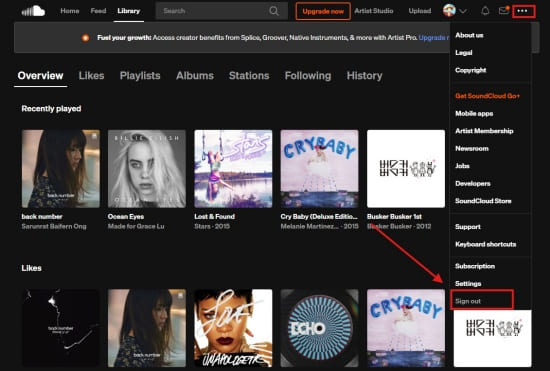Click the 'Ocean Eyes' title text
Viewport: 550px width, 371px height.
[x=126, y=216]
